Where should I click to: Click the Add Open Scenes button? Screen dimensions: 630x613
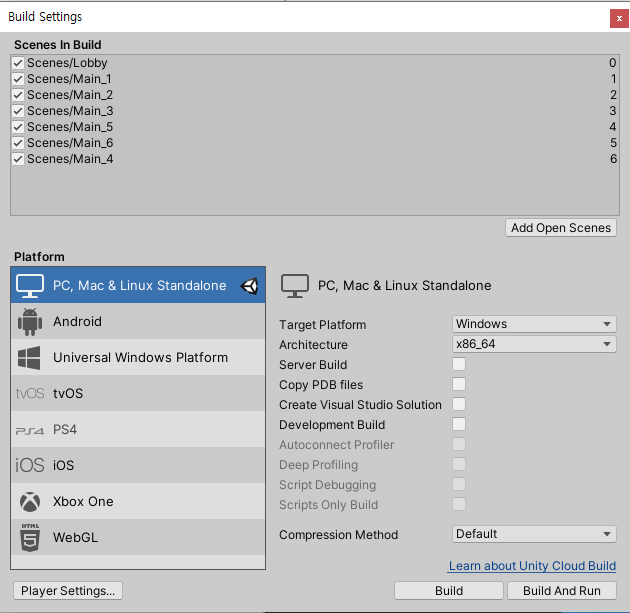[560, 228]
